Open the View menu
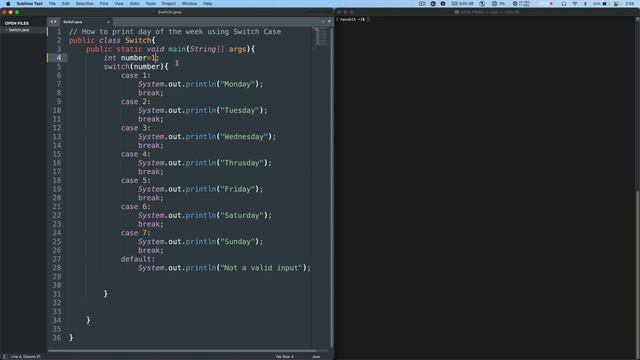 [119, 4]
